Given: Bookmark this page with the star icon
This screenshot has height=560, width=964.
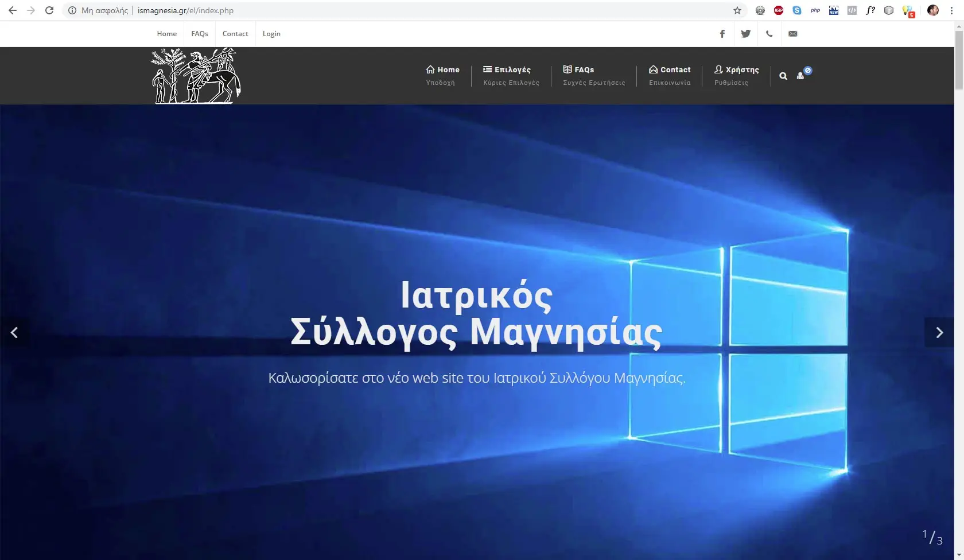Looking at the screenshot, I should 737,10.
